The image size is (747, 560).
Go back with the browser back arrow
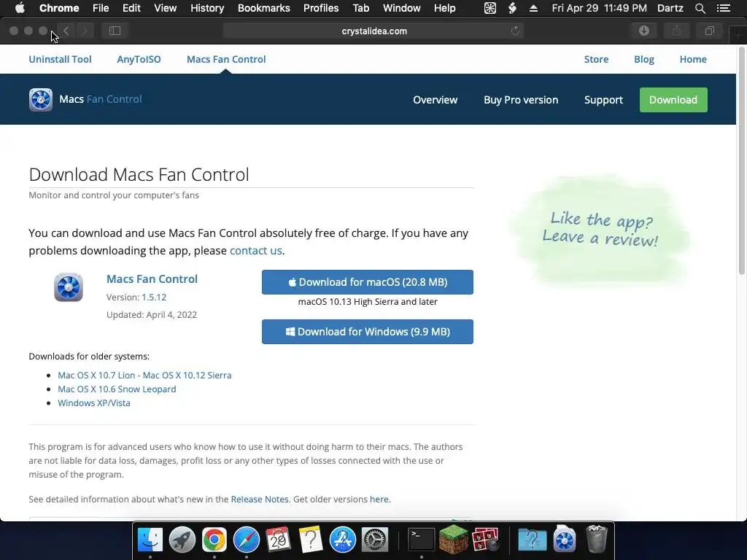pos(66,31)
